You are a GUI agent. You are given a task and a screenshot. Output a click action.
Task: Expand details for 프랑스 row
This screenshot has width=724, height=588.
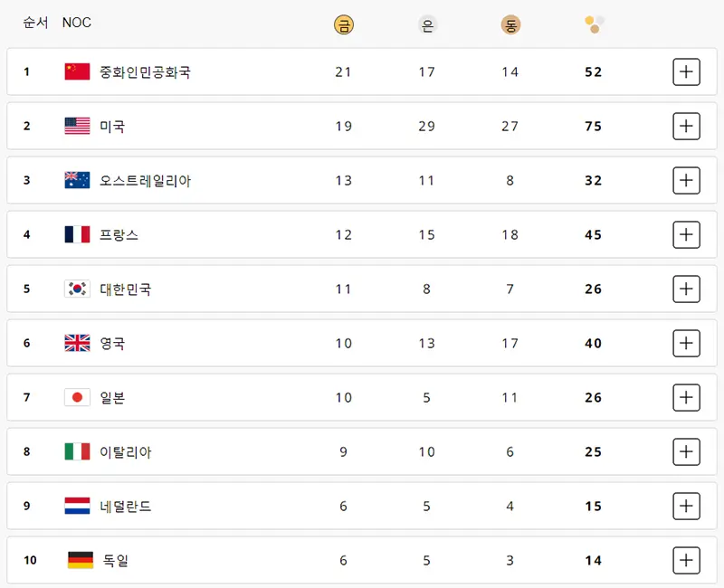688,234
